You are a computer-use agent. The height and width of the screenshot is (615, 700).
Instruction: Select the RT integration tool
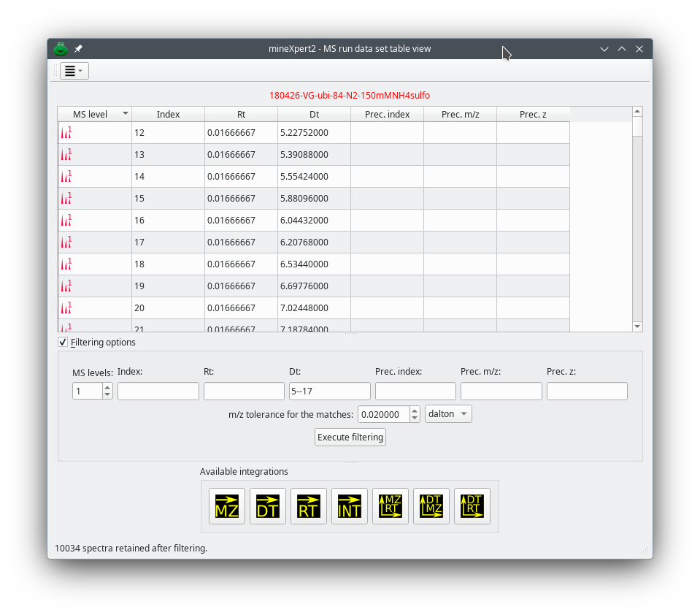[309, 506]
